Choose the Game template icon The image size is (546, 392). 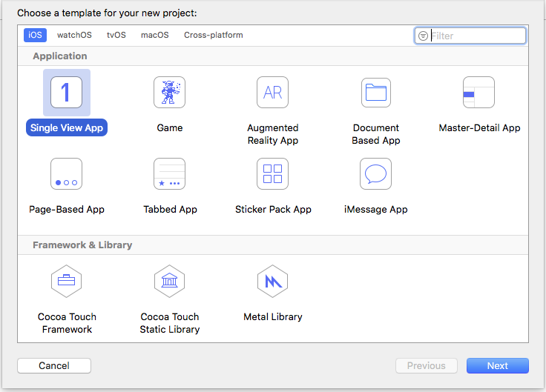click(x=169, y=93)
